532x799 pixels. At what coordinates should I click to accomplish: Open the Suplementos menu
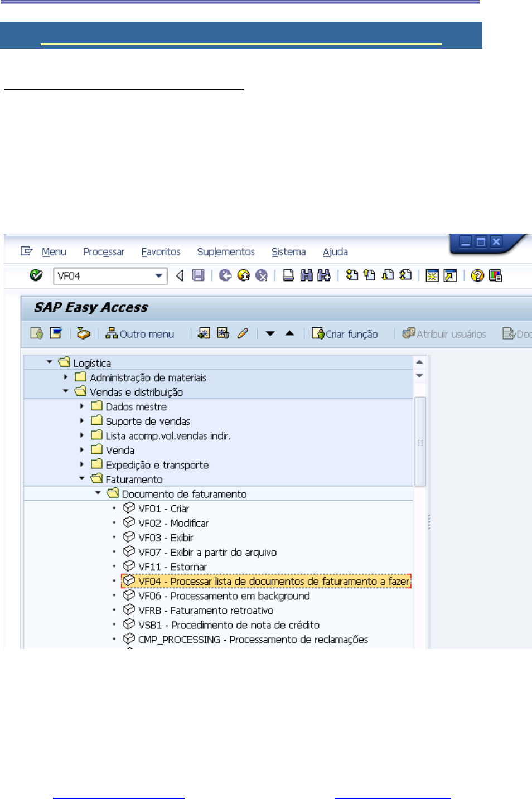(x=226, y=252)
